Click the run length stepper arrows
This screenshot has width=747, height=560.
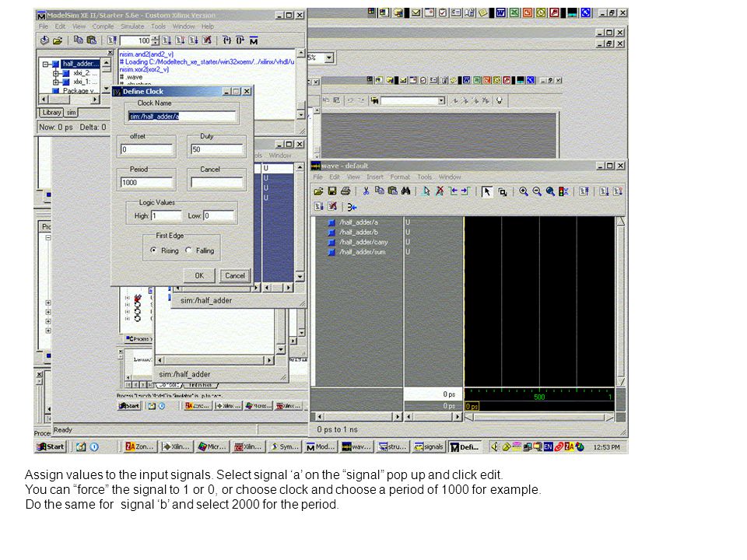click(x=156, y=40)
